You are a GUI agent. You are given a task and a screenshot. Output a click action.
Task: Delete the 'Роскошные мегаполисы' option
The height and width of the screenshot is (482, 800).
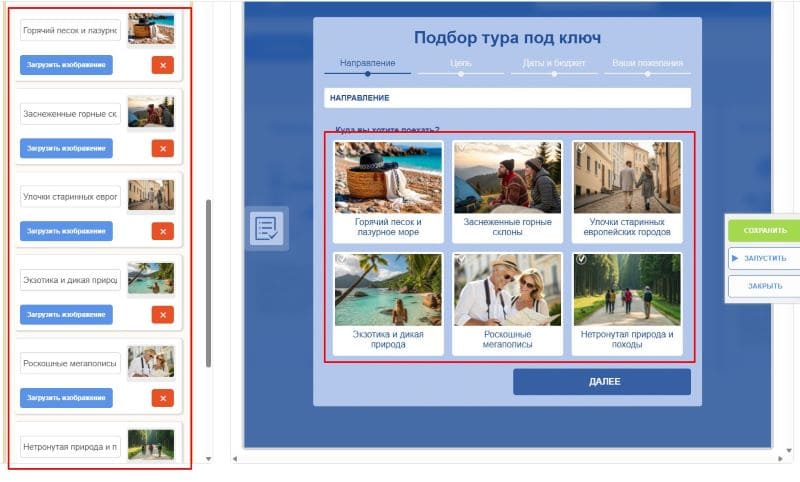coord(163,398)
